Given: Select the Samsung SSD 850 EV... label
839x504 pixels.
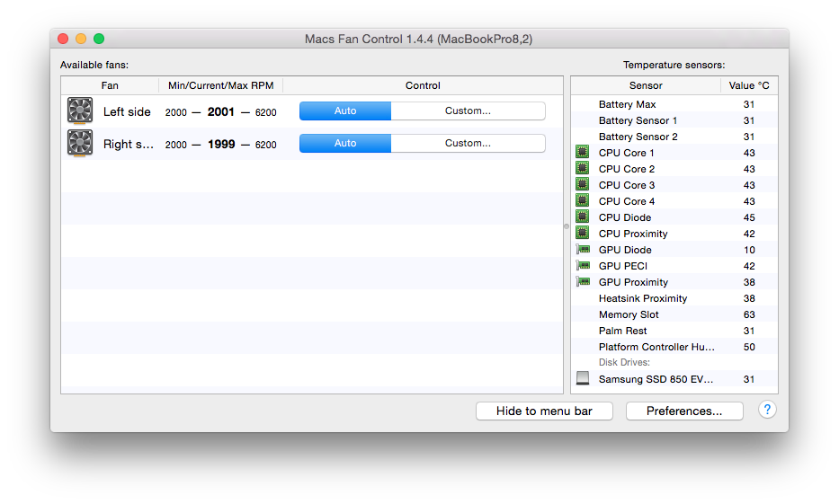Looking at the screenshot, I should tap(656, 379).
